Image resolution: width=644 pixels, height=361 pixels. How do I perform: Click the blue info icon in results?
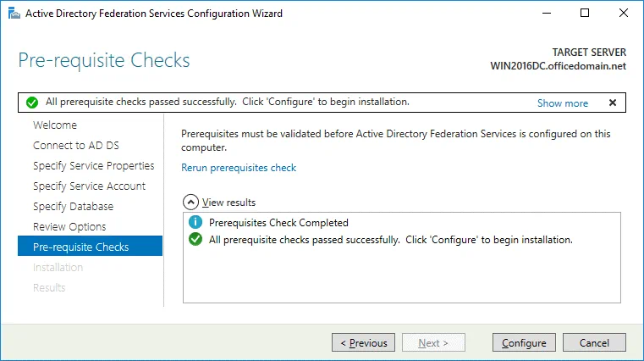195,224
